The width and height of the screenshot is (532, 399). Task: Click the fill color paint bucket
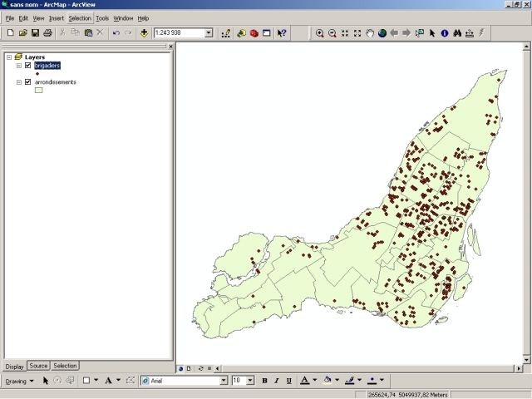click(x=327, y=381)
